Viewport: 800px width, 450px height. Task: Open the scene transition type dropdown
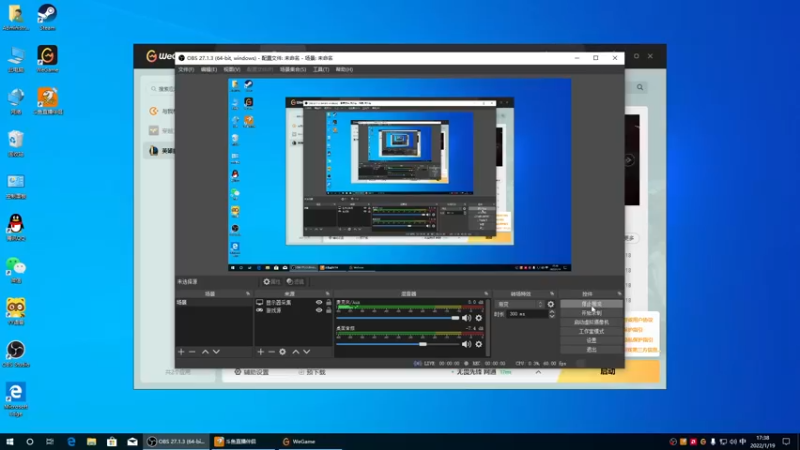(x=519, y=304)
